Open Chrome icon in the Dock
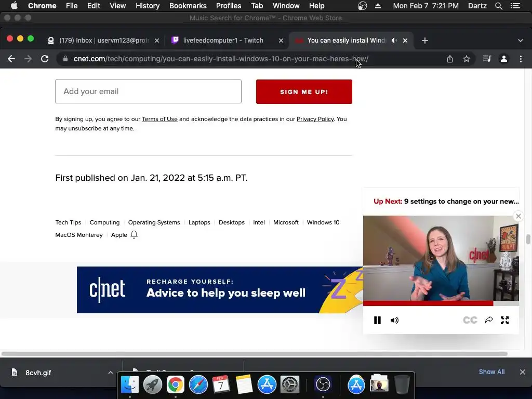Image resolution: width=532 pixels, height=399 pixels. tap(176, 385)
